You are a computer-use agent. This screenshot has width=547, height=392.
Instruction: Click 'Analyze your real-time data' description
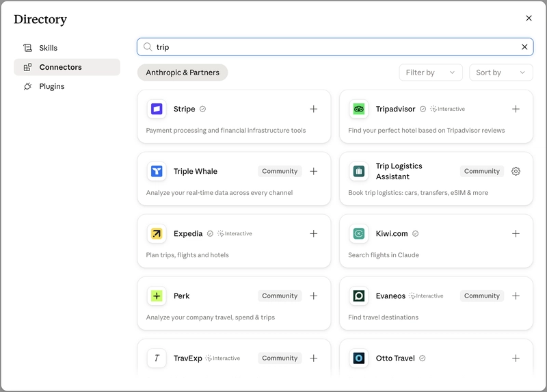[x=219, y=193]
